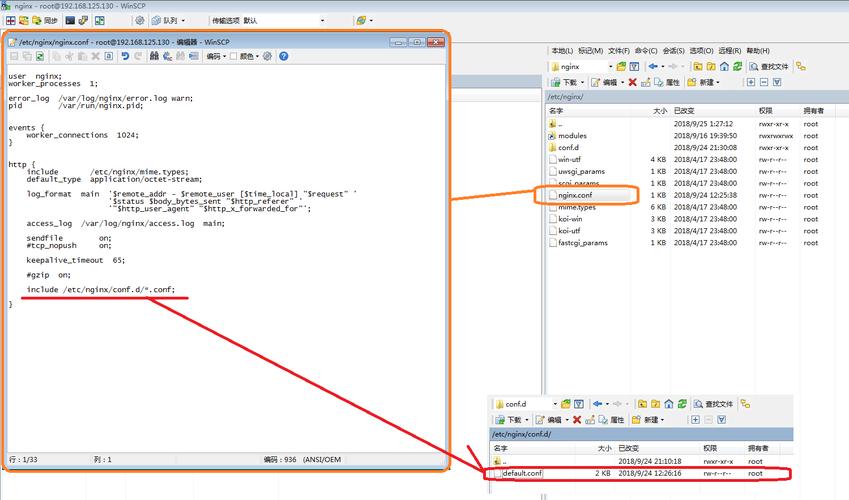
Task: Click open directory icon beside nginx dropdown
Action: pyautogui.click(x=621, y=67)
